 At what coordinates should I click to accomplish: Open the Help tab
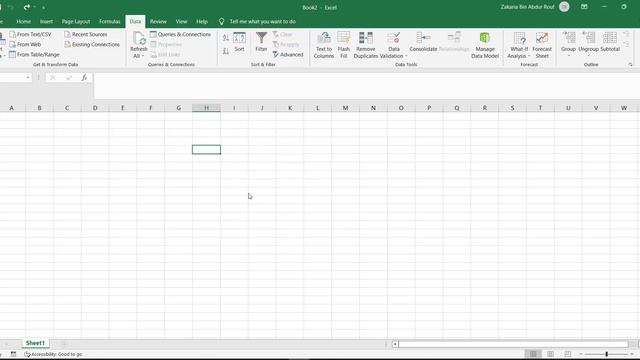202,21
